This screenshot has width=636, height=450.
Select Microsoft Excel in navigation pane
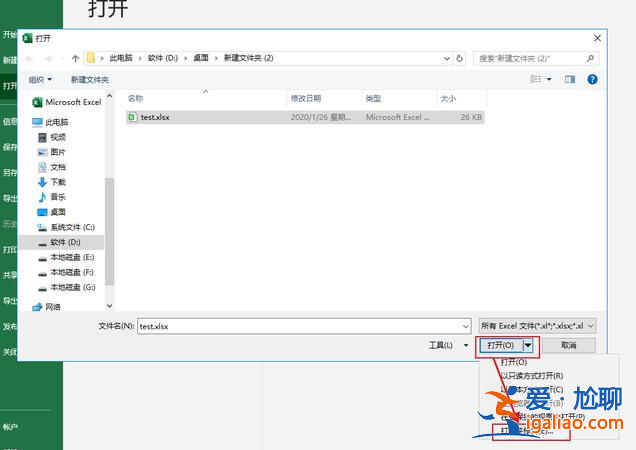67,102
